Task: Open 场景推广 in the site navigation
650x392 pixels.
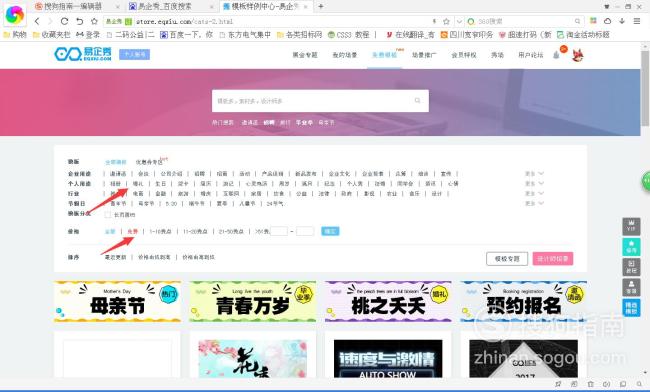Action: tap(424, 55)
